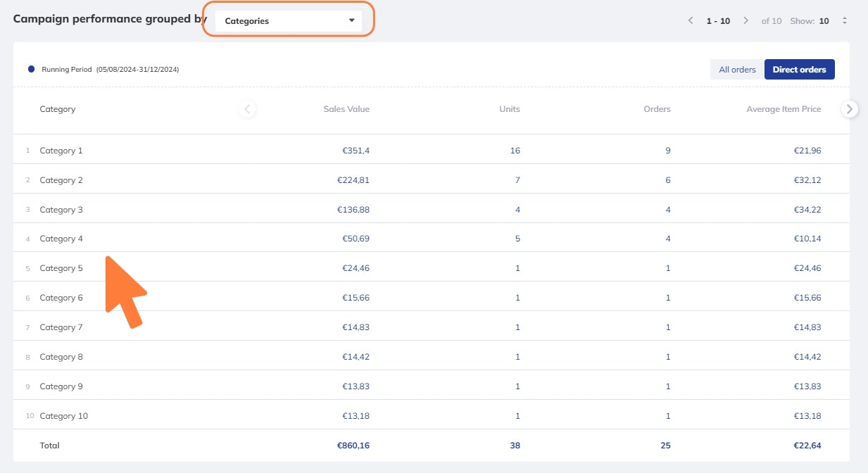Click Category 2 sales value €224,81
The image size is (868, 473).
point(353,180)
